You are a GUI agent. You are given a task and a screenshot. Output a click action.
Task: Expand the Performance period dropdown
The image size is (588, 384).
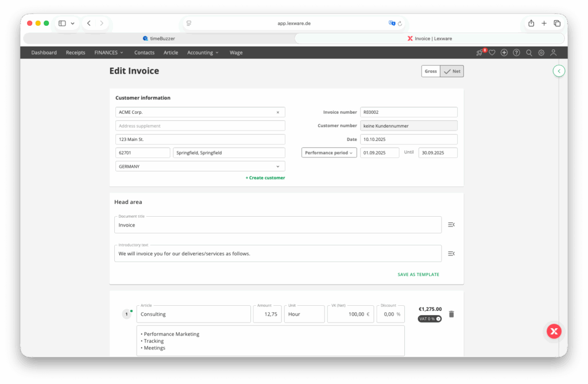click(329, 153)
